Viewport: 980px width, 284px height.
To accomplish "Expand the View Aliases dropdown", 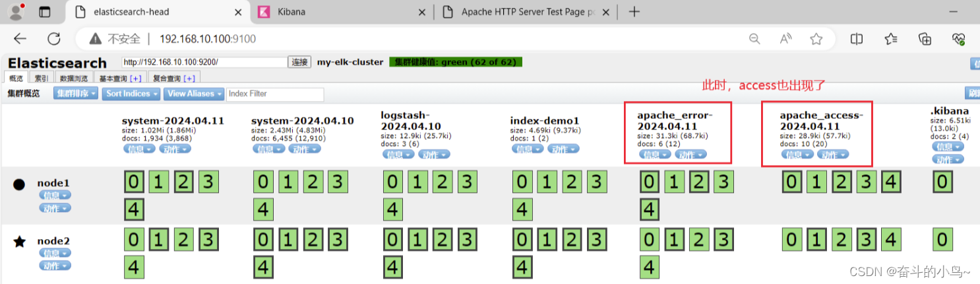I will click(x=194, y=94).
